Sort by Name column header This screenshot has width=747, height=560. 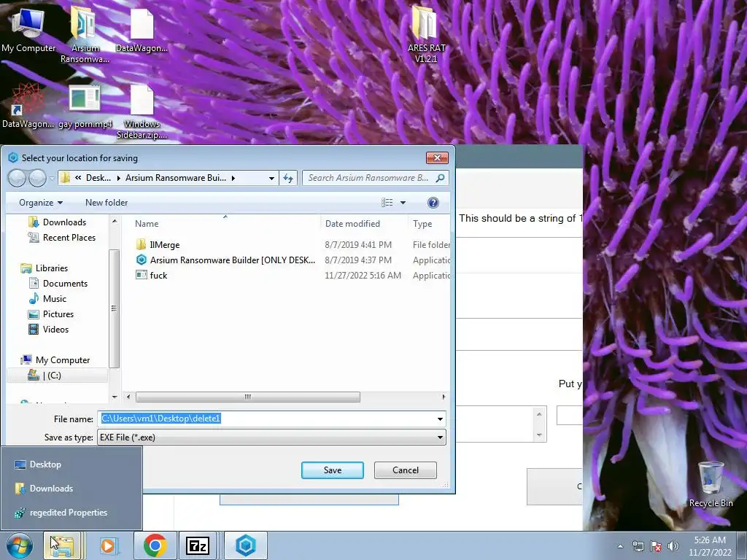pyautogui.click(x=225, y=224)
